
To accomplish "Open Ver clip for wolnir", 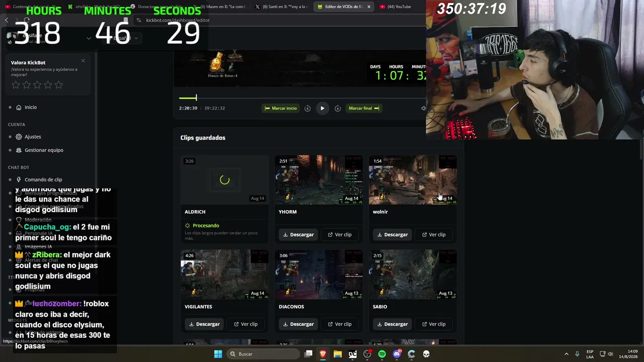I will point(434,234).
